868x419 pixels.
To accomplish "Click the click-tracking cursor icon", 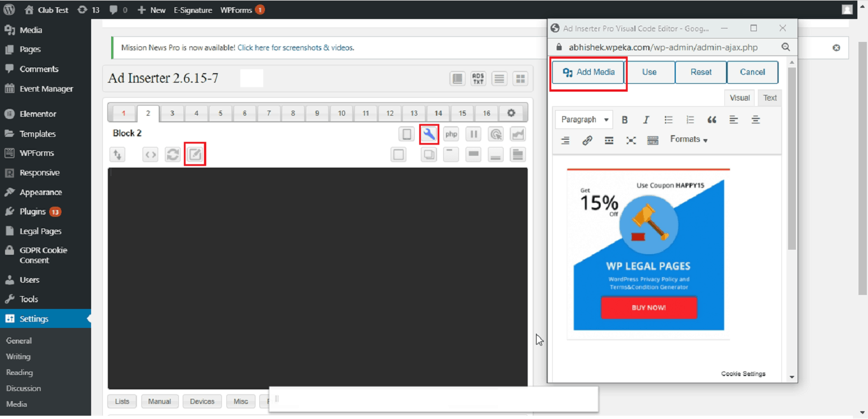I will pyautogui.click(x=496, y=134).
